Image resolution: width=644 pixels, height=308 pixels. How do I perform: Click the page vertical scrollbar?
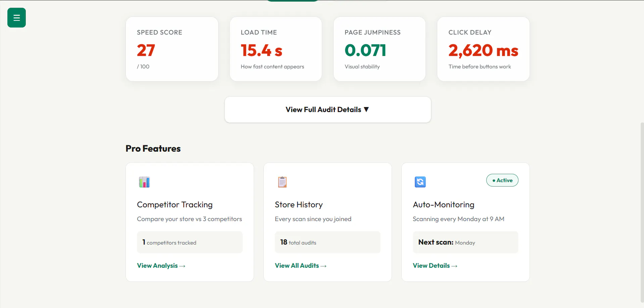[642, 212]
